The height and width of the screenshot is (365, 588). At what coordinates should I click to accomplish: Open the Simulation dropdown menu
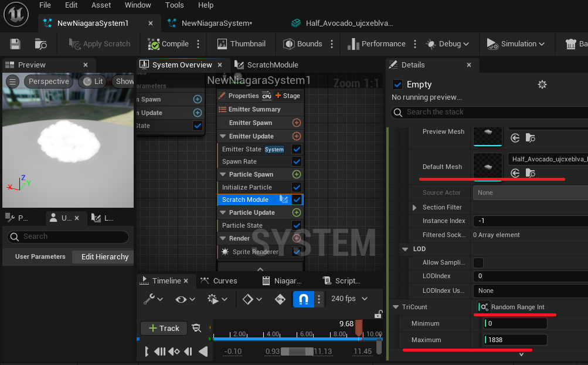(x=516, y=44)
